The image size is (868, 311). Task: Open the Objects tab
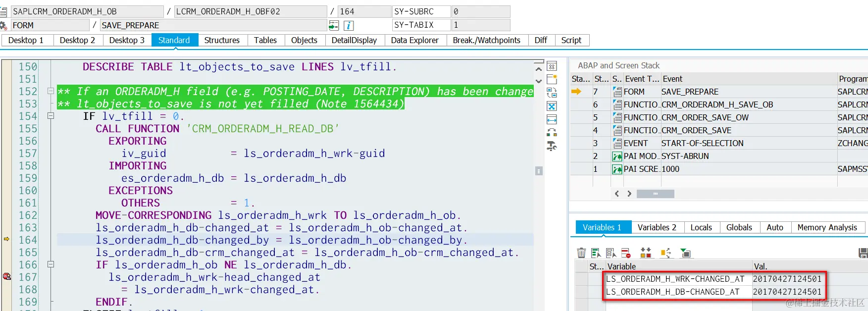tap(304, 40)
